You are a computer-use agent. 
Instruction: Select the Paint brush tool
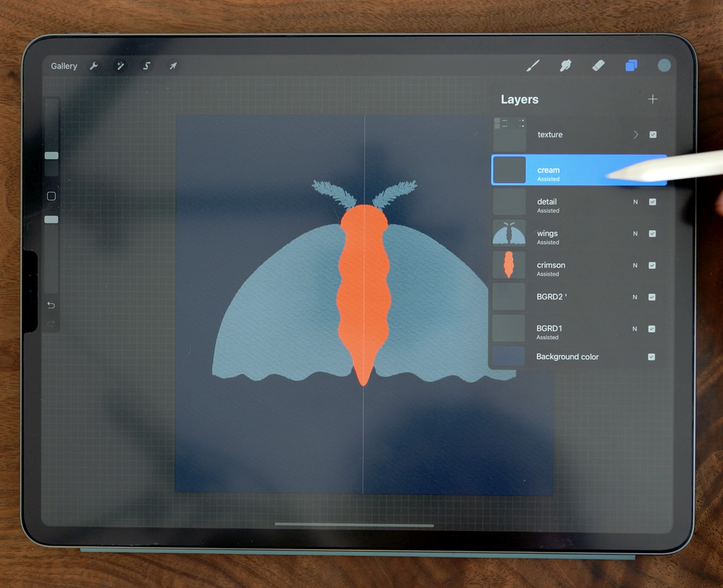(x=533, y=66)
